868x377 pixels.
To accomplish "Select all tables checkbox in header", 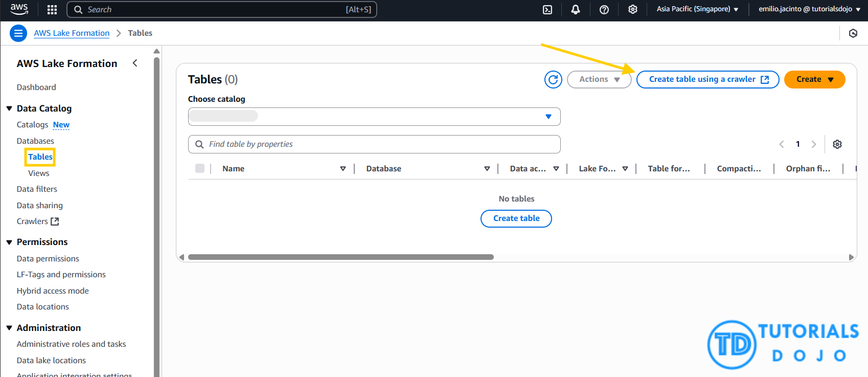I will (x=200, y=168).
